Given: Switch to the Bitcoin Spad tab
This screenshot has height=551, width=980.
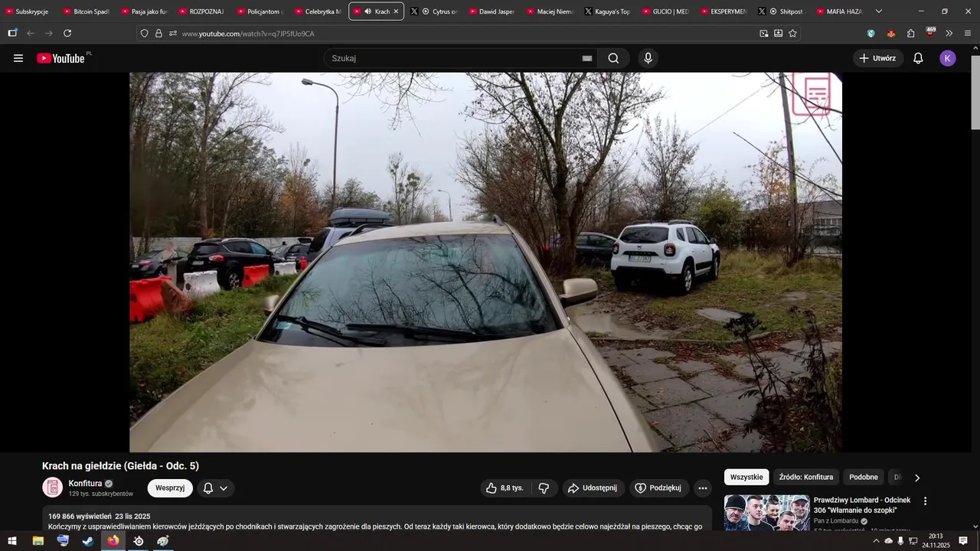Looking at the screenshot, I should coord(87,11).
